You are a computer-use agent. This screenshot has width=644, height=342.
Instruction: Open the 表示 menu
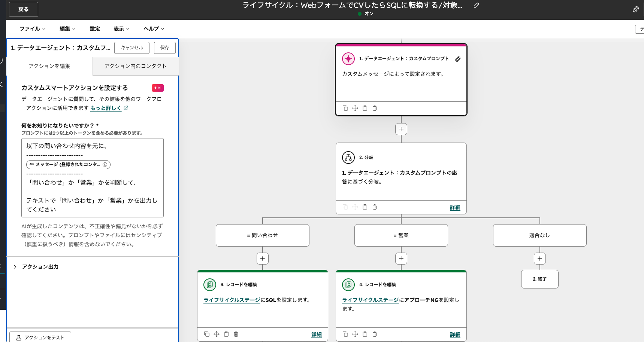pyautogui.click(x=121, y=29)
